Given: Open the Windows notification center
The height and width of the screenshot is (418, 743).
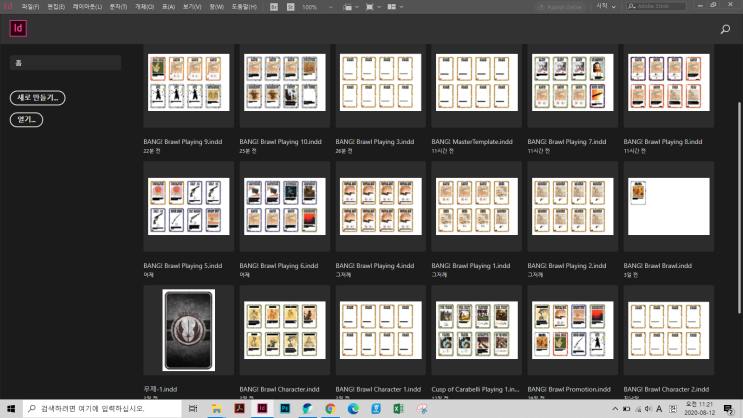Looking at the screenshot, I should click(728, 409).
